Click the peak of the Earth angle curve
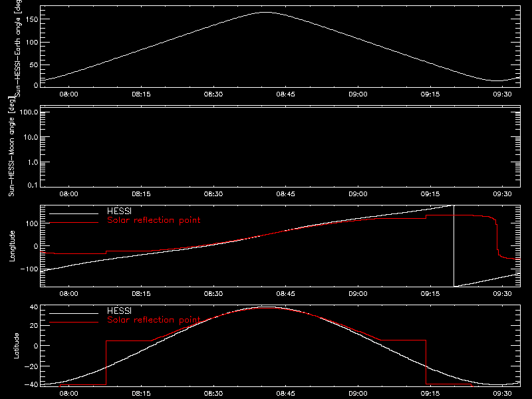 point(266,13)
